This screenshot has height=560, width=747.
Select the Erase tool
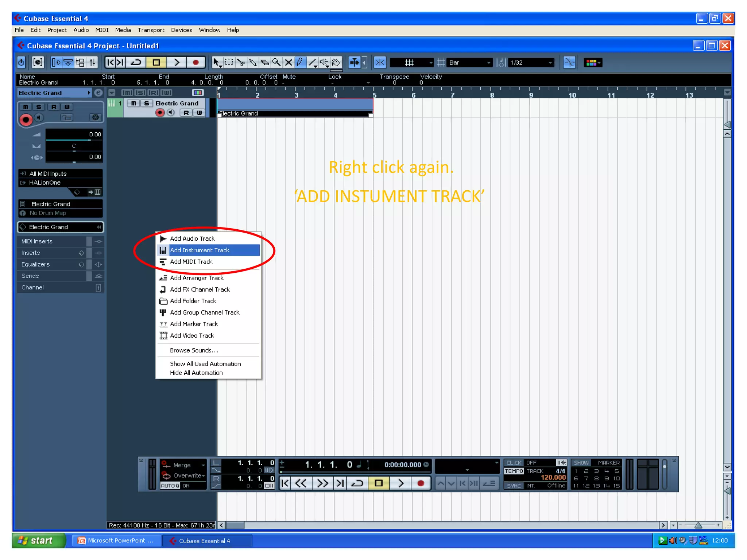[x=265, y=63]
